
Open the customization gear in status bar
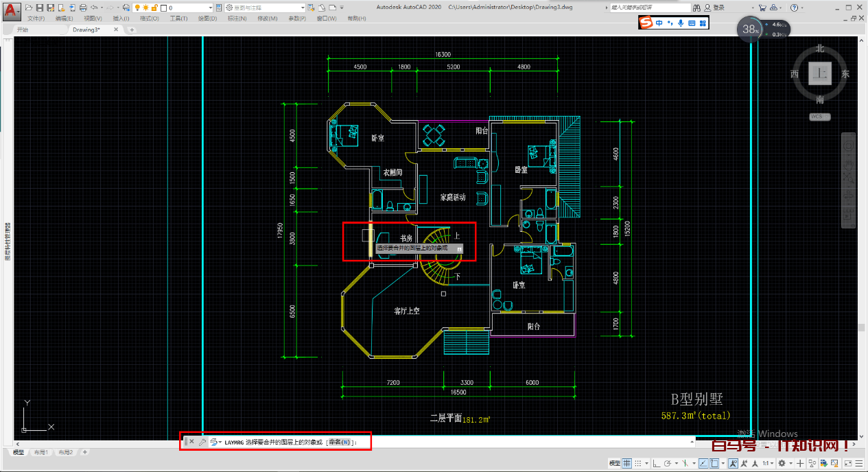pyautogui.click(x=782, y=463)
